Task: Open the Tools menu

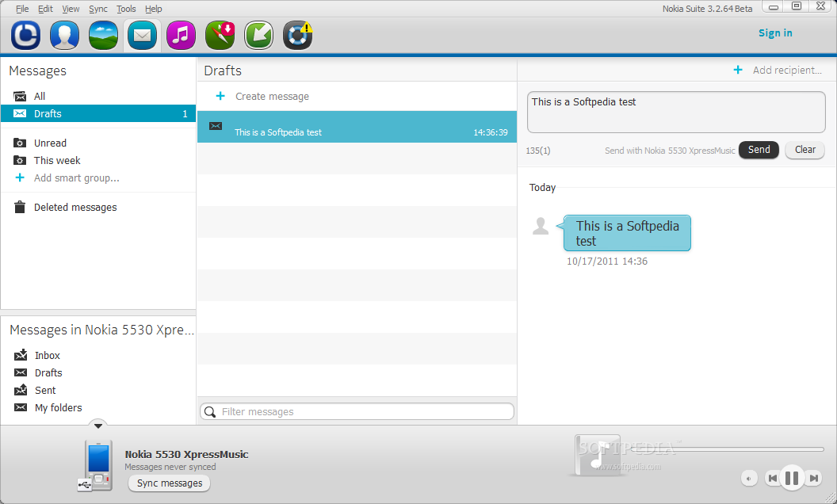Action: [126, 9]
